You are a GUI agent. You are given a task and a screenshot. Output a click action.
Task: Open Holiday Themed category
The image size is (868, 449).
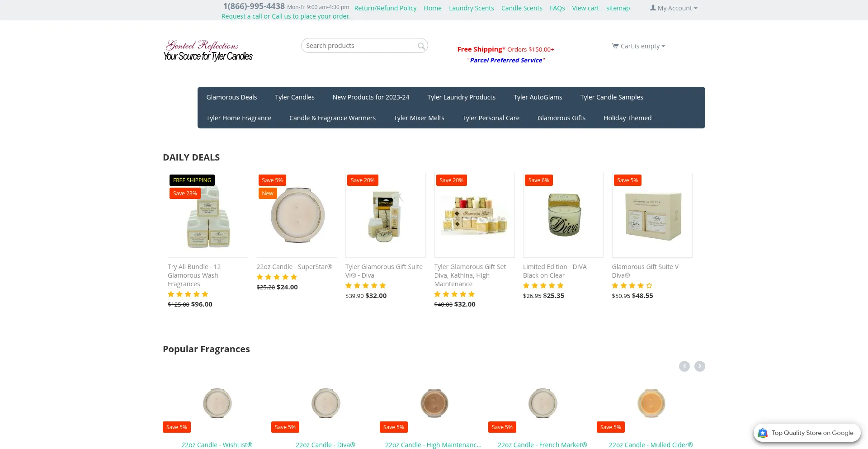627,118
